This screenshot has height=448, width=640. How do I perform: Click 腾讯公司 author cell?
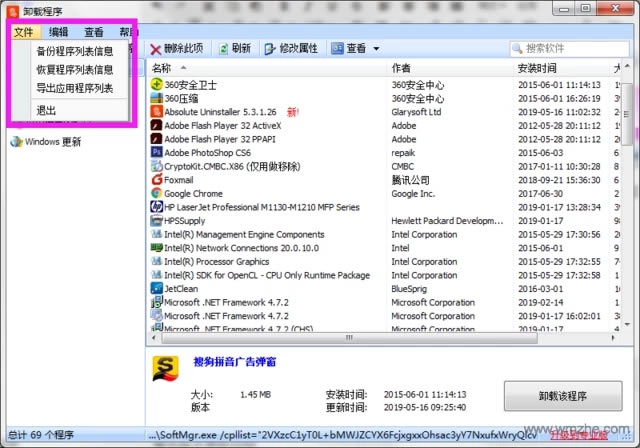point(410,180)
